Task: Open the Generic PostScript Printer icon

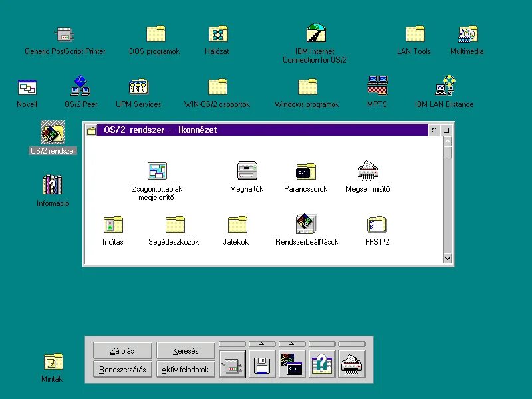Action: (65, 35)
